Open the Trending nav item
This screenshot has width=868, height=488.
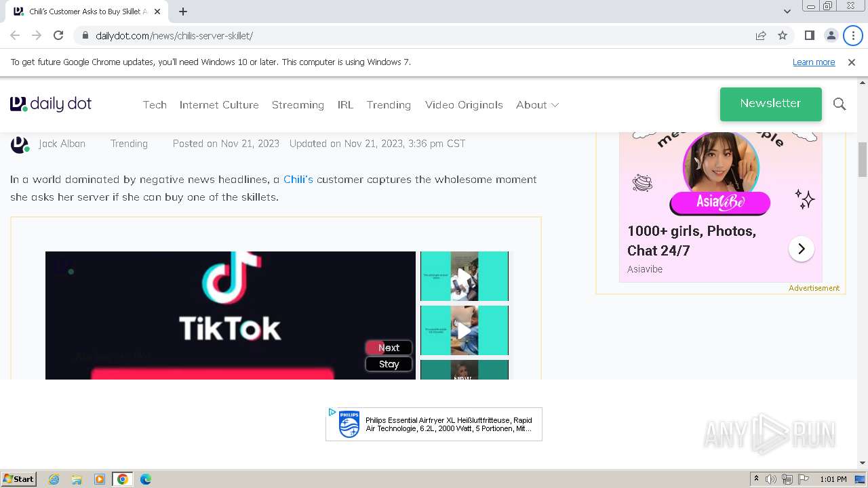(x=389, y=104)
